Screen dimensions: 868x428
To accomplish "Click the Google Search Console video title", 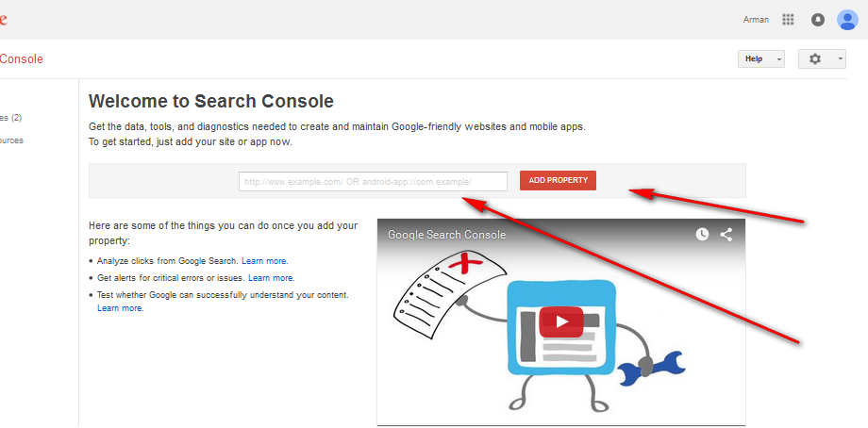I will pos(446,235).
